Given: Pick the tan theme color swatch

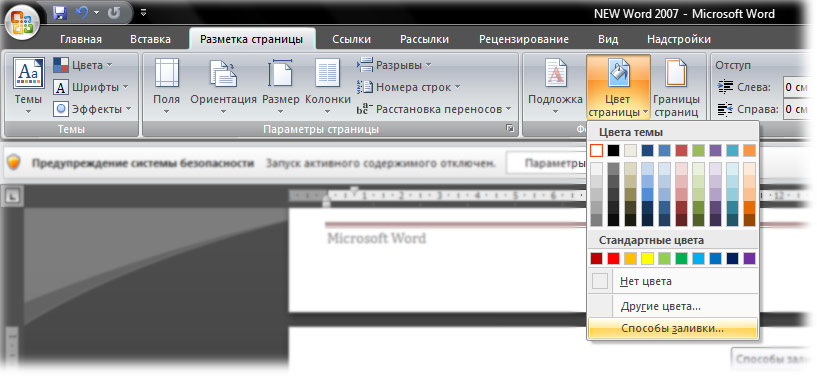Looking at the screenshot, I should tap(630, 151).
